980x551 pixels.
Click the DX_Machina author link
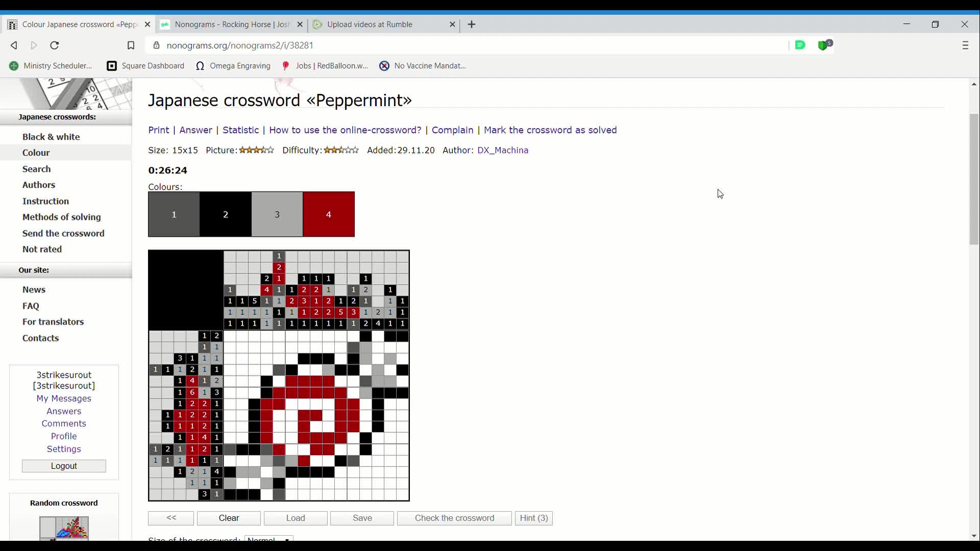coord(502,150)
